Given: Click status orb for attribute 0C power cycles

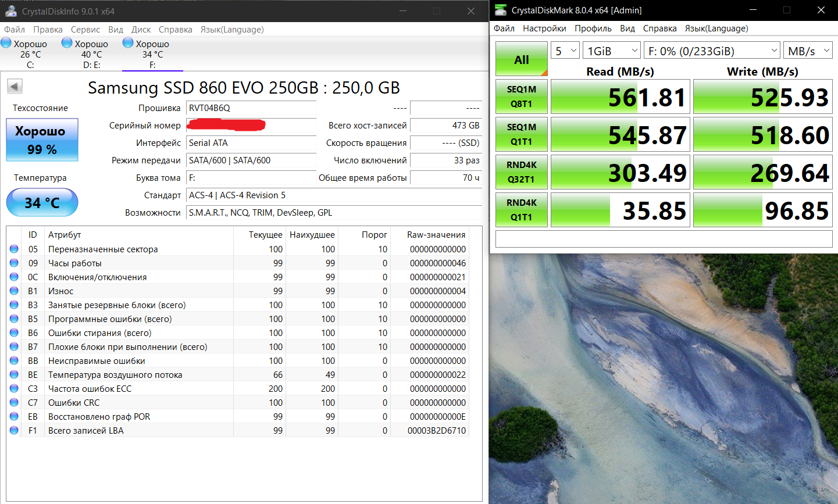Looking at the screenshot, I should pos(14,277).
